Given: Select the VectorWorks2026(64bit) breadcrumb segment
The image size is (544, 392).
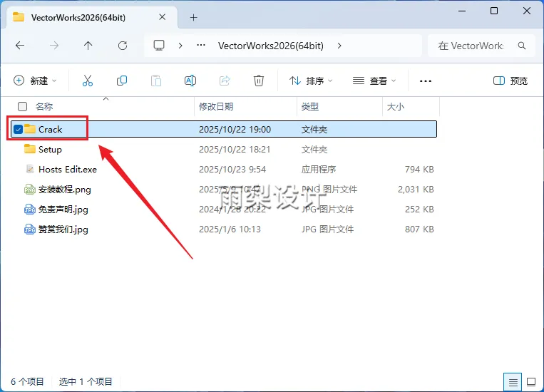Looking at the screenshot, I should pos(271,46).
